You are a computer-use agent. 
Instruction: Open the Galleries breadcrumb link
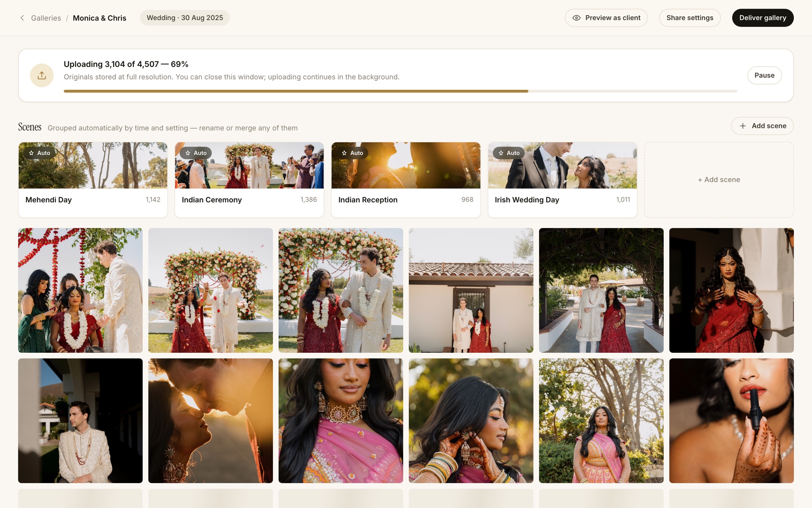point(46,18)
